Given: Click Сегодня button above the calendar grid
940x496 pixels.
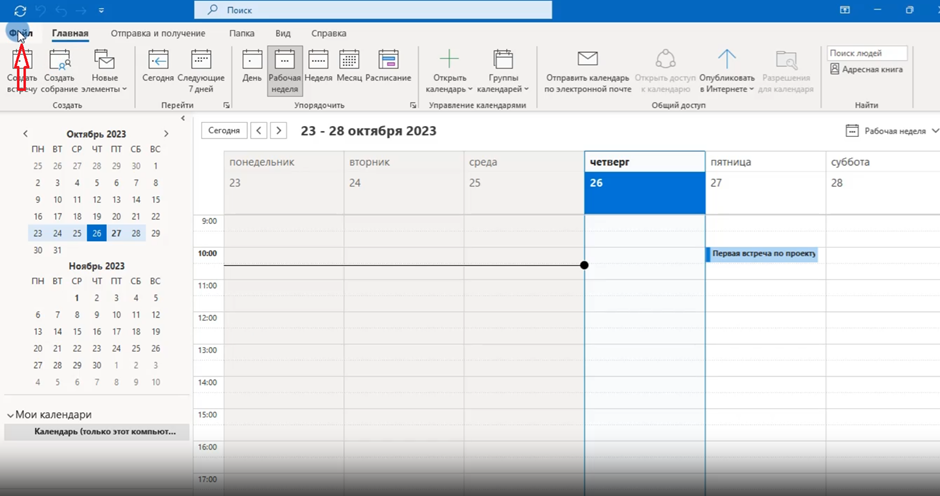Looking at the screenshot, I should (x=224, y=130).
